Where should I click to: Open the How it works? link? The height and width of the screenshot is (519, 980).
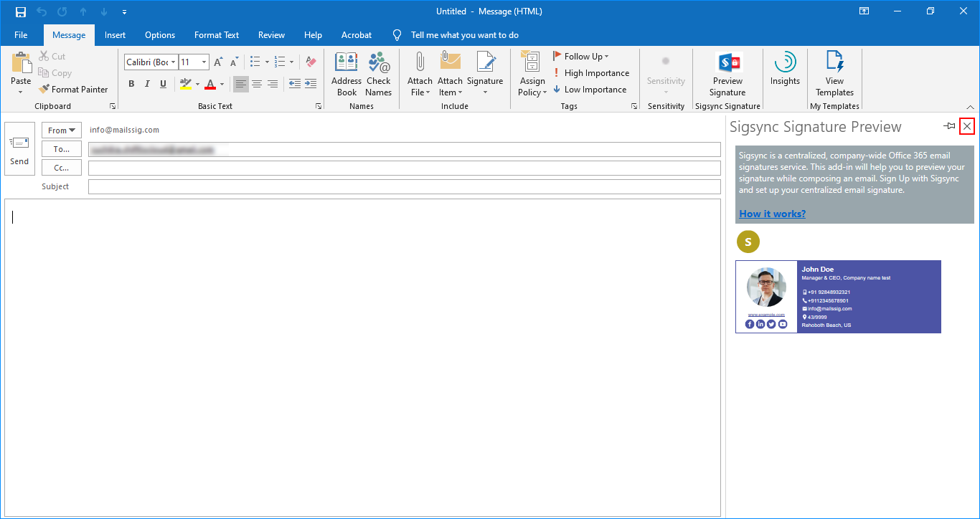point(772,214)
